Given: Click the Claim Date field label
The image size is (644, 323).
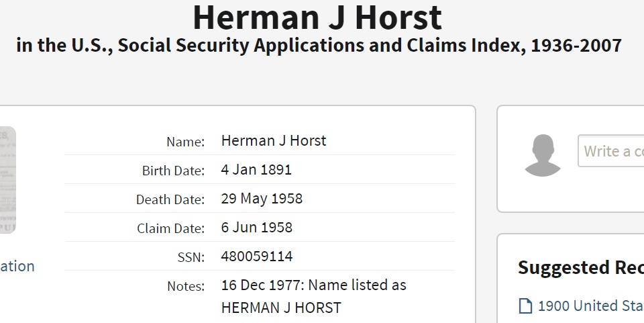Looking at the screenshot, I should coord(171,228).
